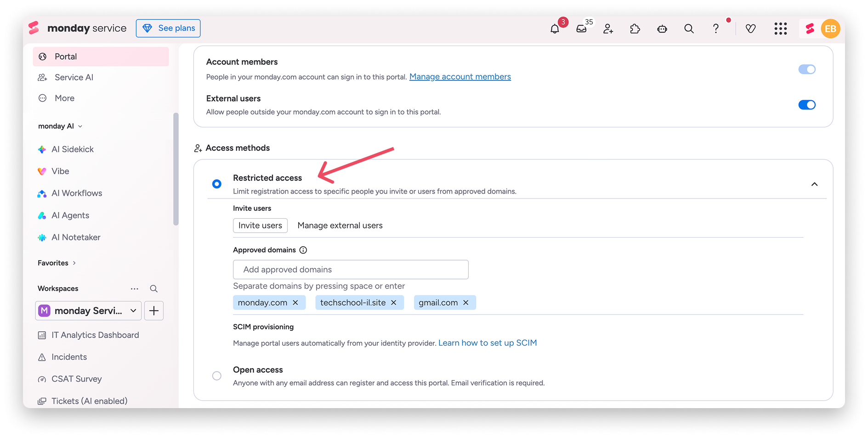The height and width of the screenshot is (438, 868).
Task: Open the help question mark
Action: point(715,28)
